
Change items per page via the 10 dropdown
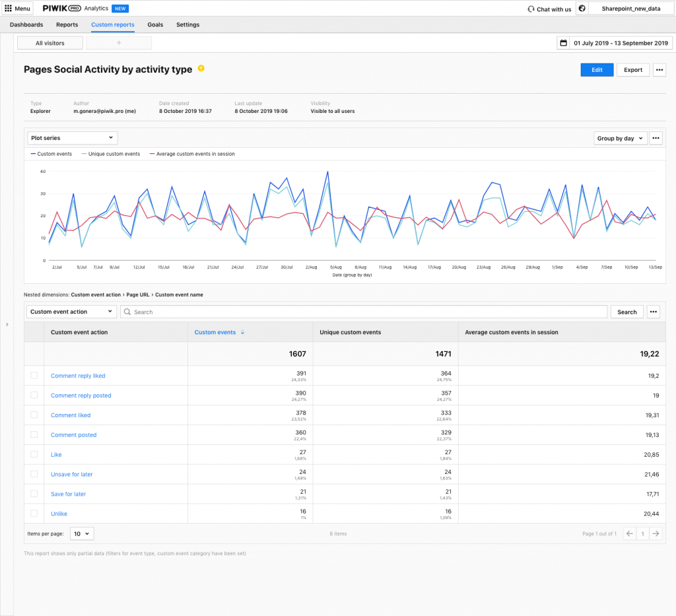click(81, 533)
